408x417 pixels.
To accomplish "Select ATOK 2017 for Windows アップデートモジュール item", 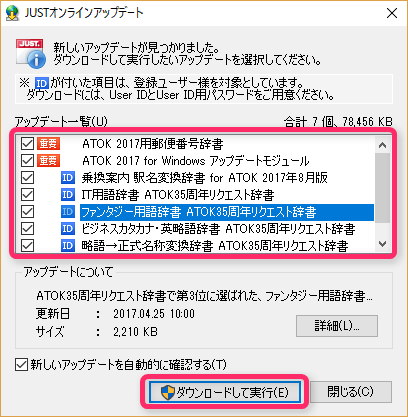I will (196, 161).
